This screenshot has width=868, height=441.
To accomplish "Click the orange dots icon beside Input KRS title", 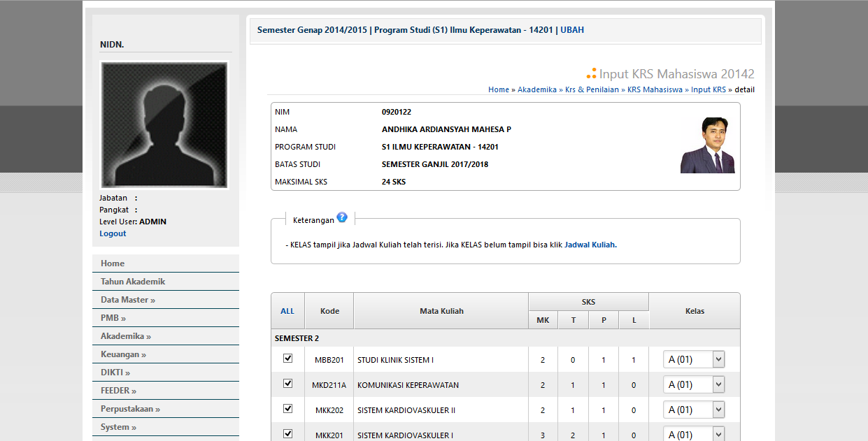I will coord(591,73).
